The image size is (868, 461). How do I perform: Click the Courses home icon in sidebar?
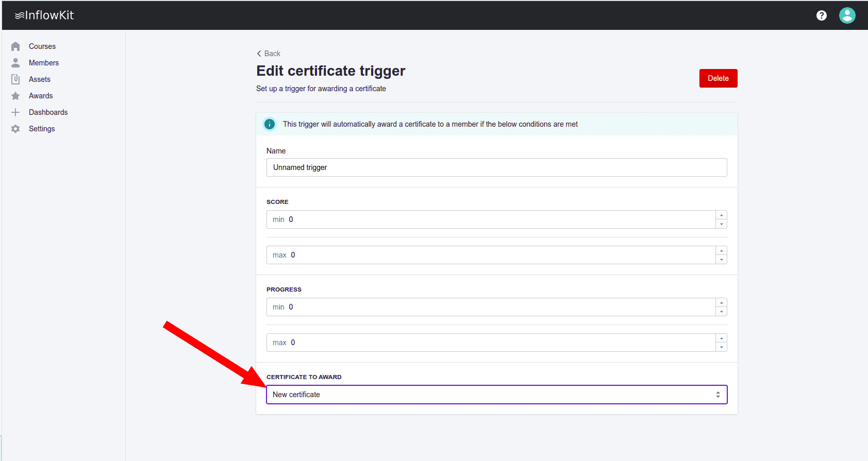pos(15,46)
